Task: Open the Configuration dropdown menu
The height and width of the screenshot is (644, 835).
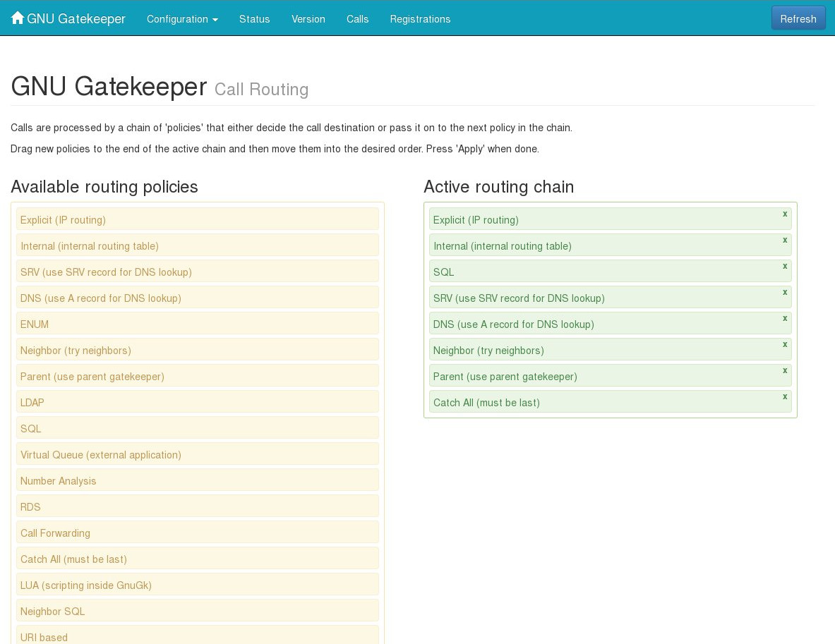Action: coord(182,18)
